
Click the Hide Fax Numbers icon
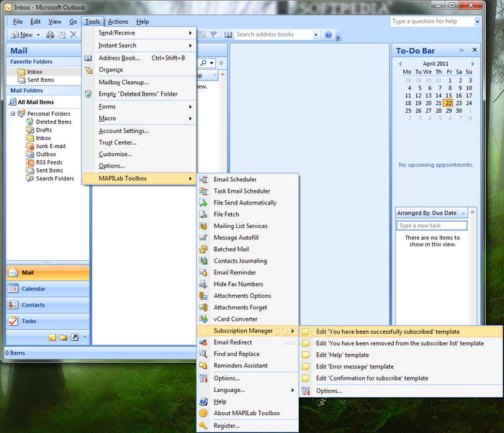coord(203,284)
